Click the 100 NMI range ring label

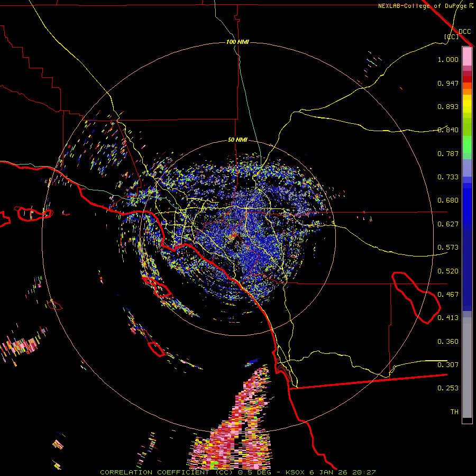click(237, 42)
